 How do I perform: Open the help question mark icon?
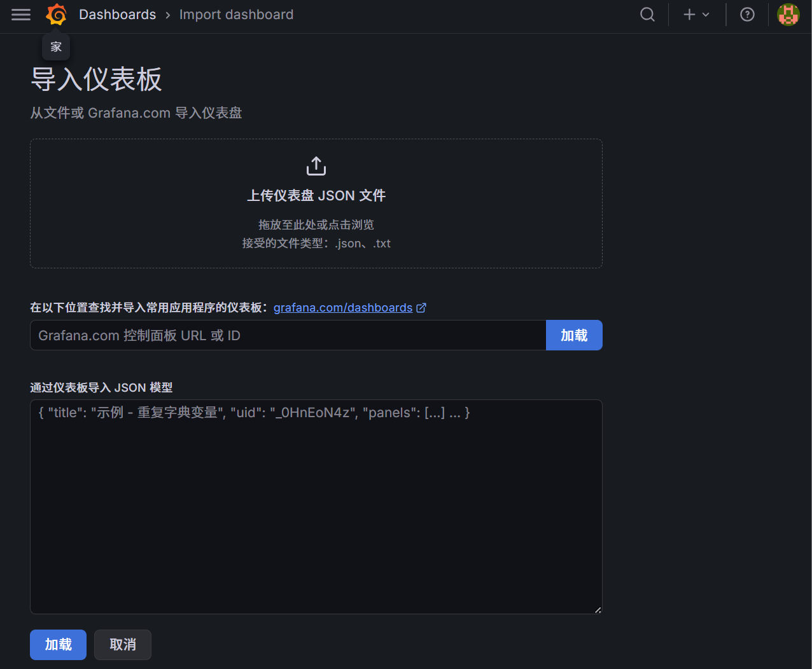(748, 15)
